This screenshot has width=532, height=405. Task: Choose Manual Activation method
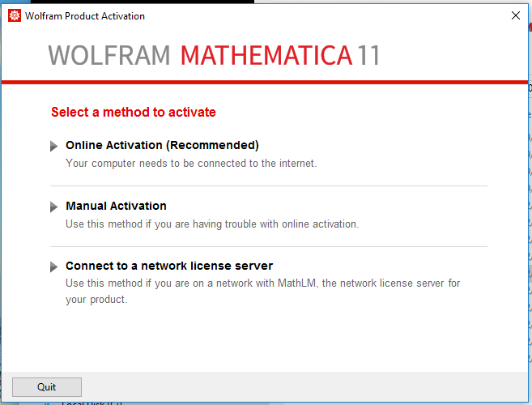(x=116, y=206)
